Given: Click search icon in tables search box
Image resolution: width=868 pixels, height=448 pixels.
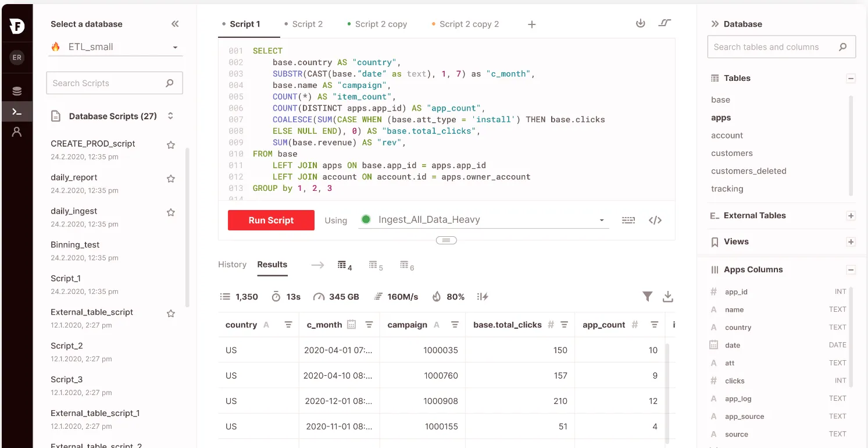Looking at the screenshot, I should coord(842,47).
